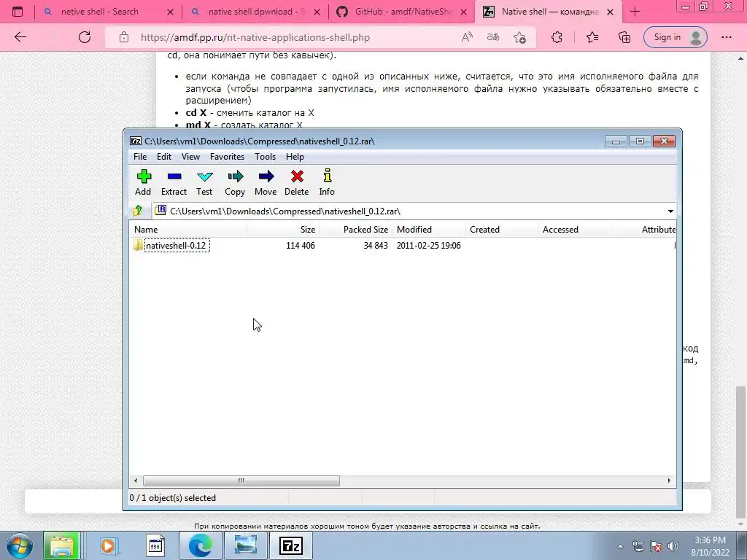Screen dimensions: 747x560
Task: Click the web page's vertical scrollbar thumb
Action: pyautogui.click(x=741, y=451)
